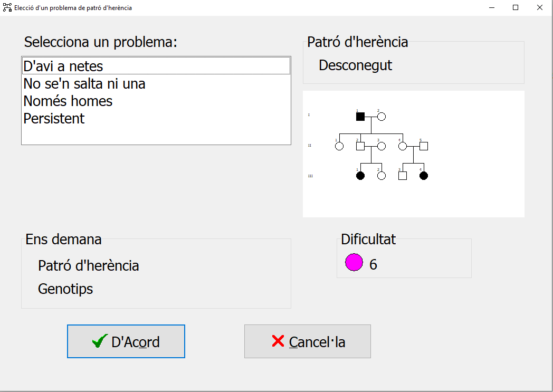This screenshot has width=553, height=392.
Task: Confirm with the D'Acord button
Action: [x=126, y=342]
